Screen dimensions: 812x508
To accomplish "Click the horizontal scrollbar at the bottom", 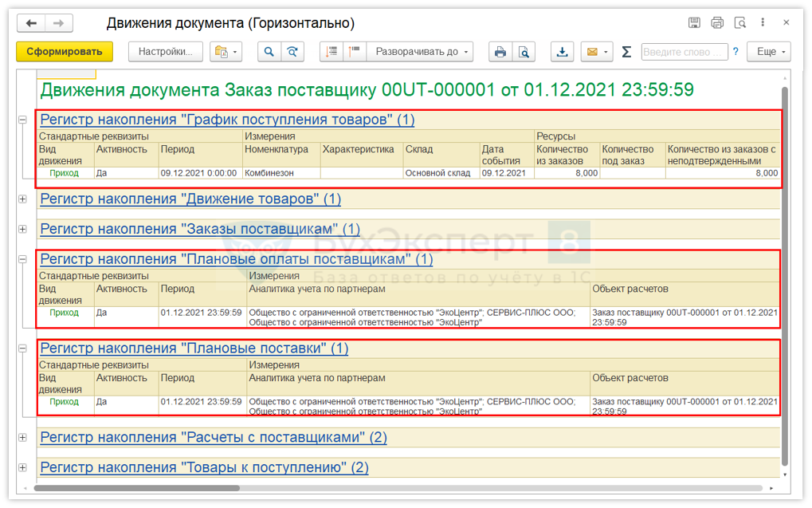I will click(136, 487).
